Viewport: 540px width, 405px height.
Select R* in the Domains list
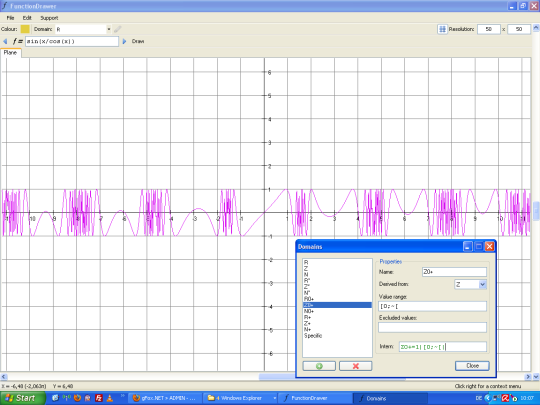tap(337, 281)
